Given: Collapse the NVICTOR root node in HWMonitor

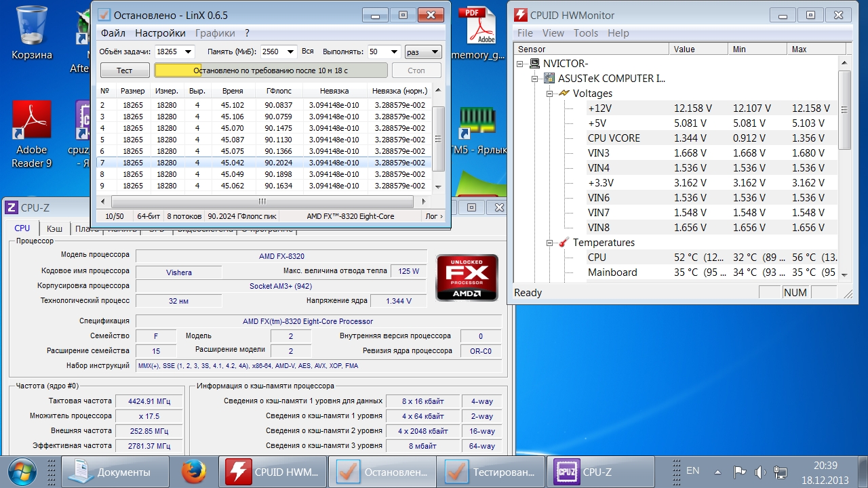Looking at the screenshot, I should coord(520,64).
